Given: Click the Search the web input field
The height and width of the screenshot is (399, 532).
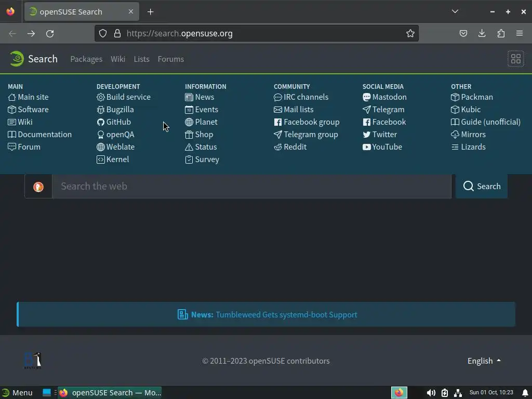Looking at the screenshot, I should pyautogui.click(x=252, y=187).
